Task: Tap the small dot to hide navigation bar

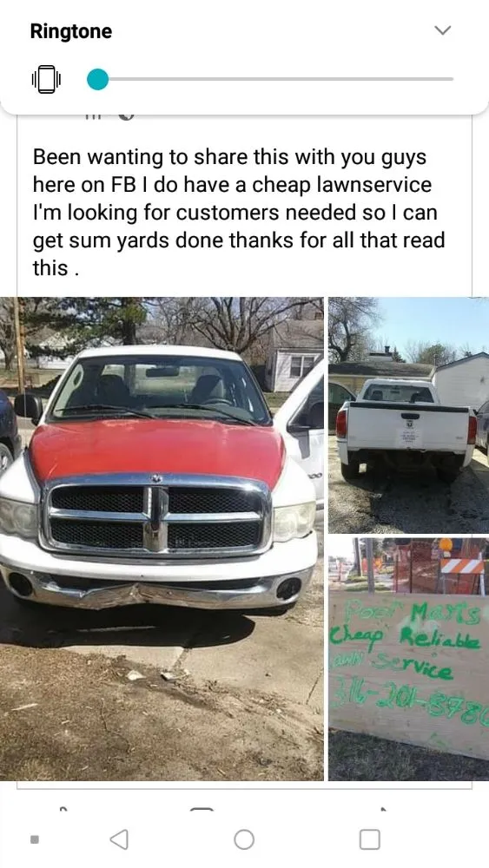Action: pos(35,839)
